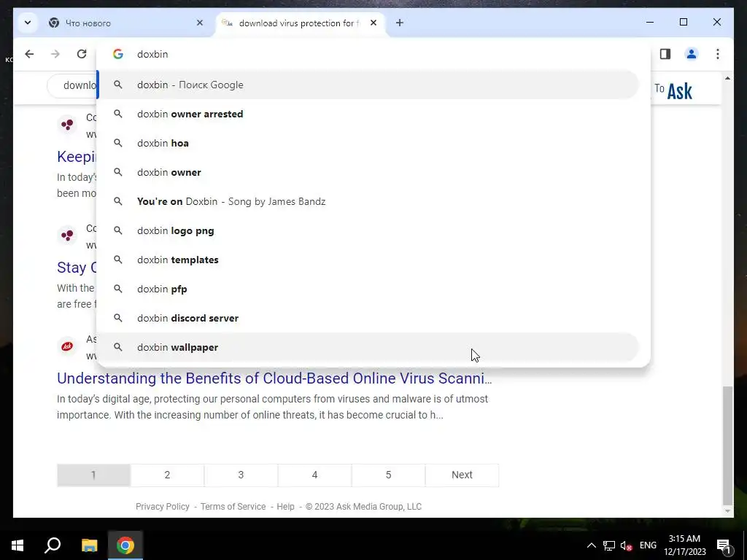Screen dimensions: 747x560
Task: Select the 'doxbin pfp' suggestion
Action: click(368, 289)
